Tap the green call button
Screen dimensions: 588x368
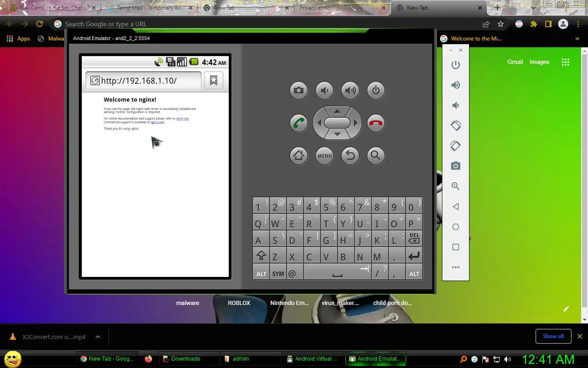[x=299, y=123]
